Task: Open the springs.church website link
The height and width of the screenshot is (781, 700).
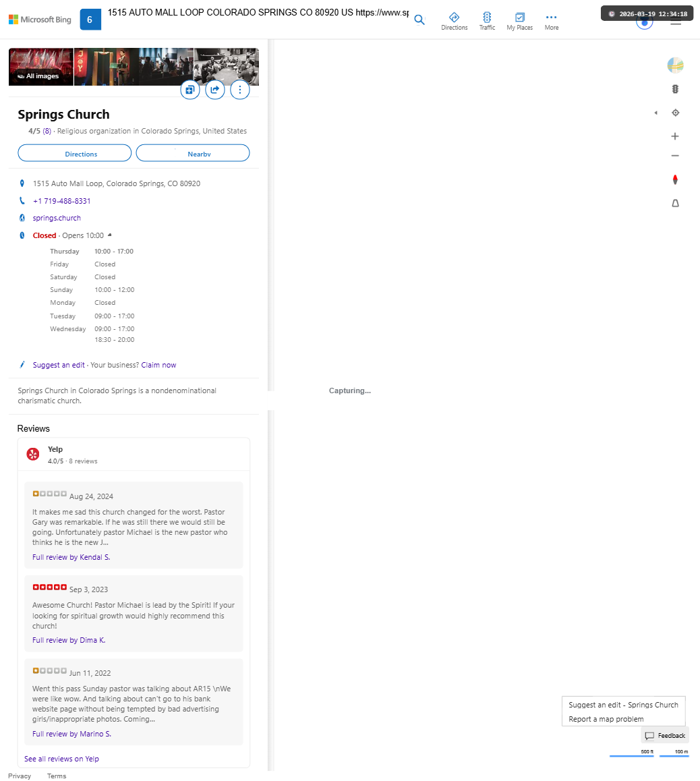Action: coord(57,218)
